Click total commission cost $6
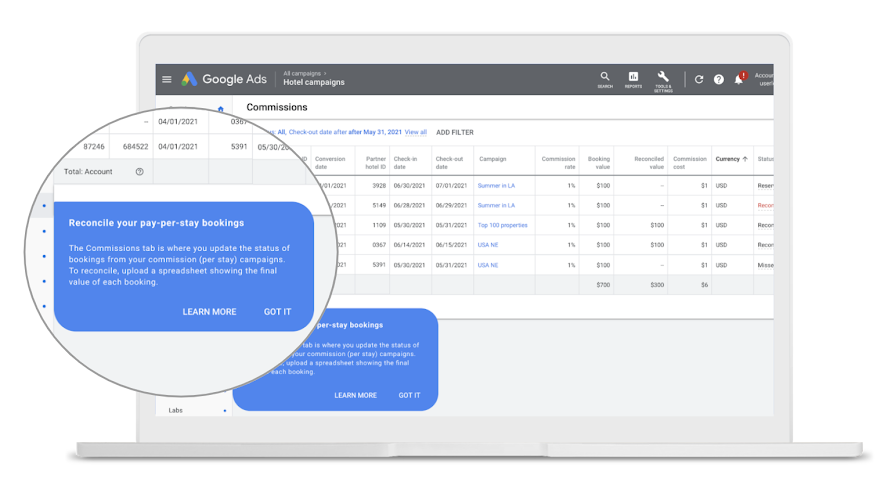The image size is (895, 496). [704, 285]
